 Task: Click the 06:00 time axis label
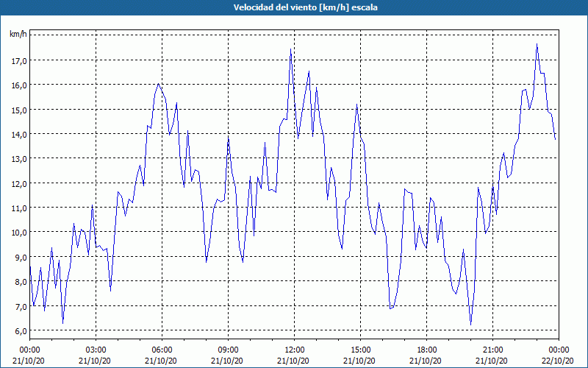[x=162, y=350]
